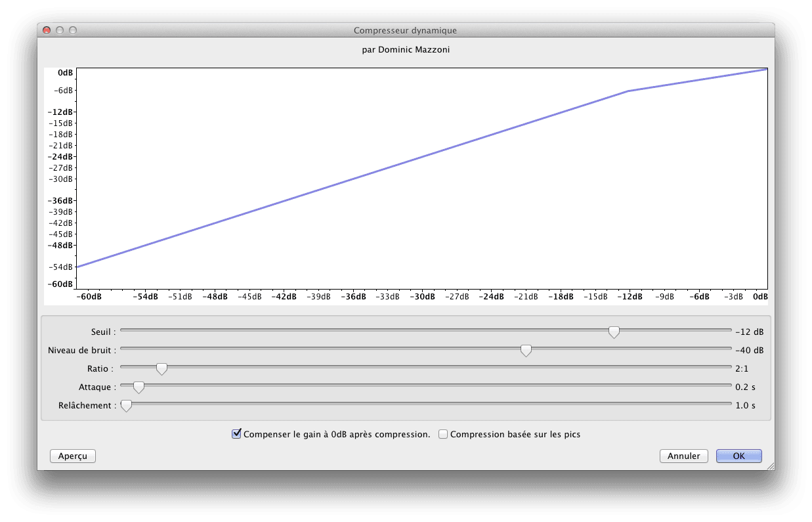Click the Relâchement slider handle
Image resolution: width=812 pixels, height=522 pixels.
[126, 406]
